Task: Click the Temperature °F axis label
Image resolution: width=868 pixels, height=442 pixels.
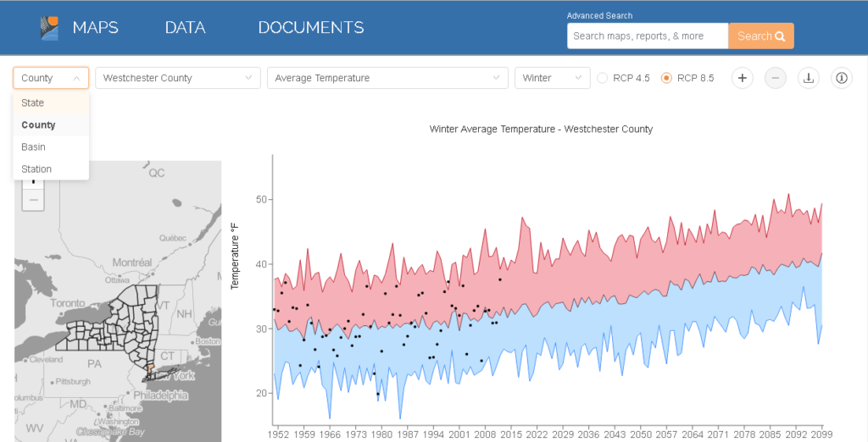Action: pos(235,256)
